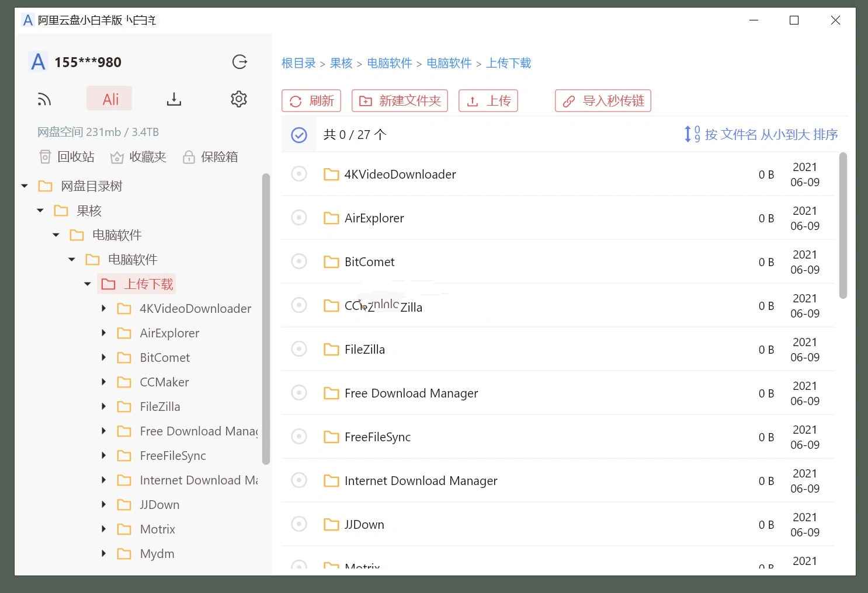Click the app logo in the title bar

coord(27,20)
